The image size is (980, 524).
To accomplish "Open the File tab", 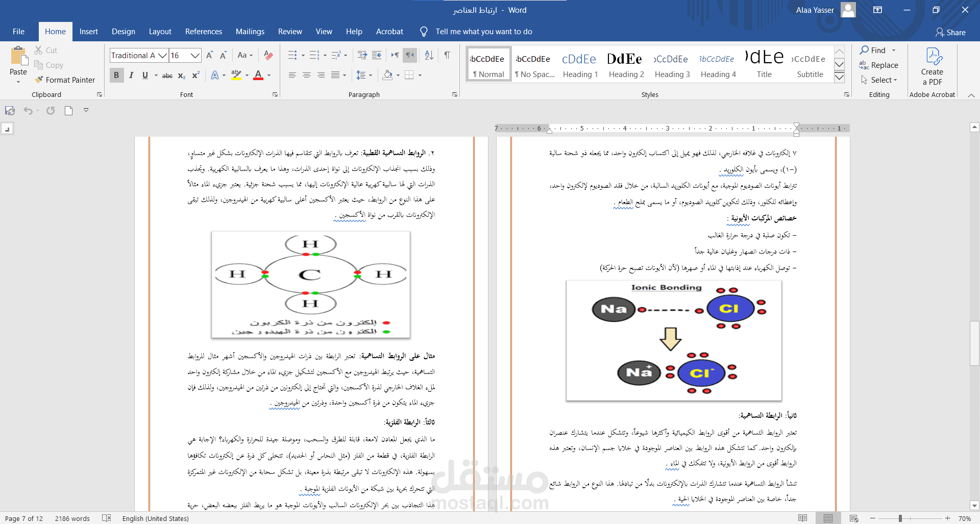I will pyautogui.click(x=18, y=32).
